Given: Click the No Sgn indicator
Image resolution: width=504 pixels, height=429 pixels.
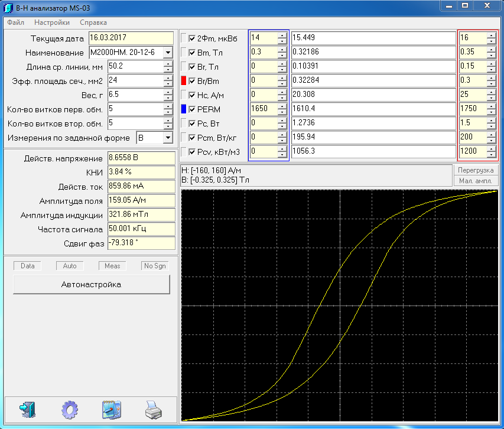Looking at the screenshot, I should click(x=155, y=266).
